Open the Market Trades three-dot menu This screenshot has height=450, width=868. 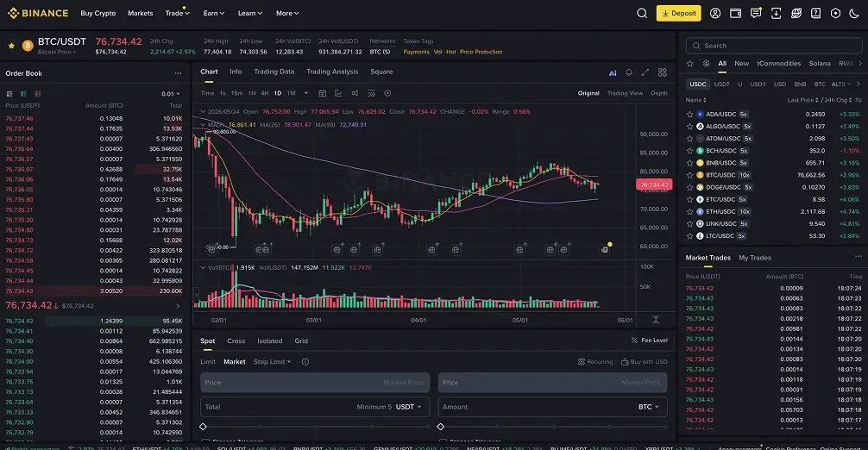pos(858,257)
